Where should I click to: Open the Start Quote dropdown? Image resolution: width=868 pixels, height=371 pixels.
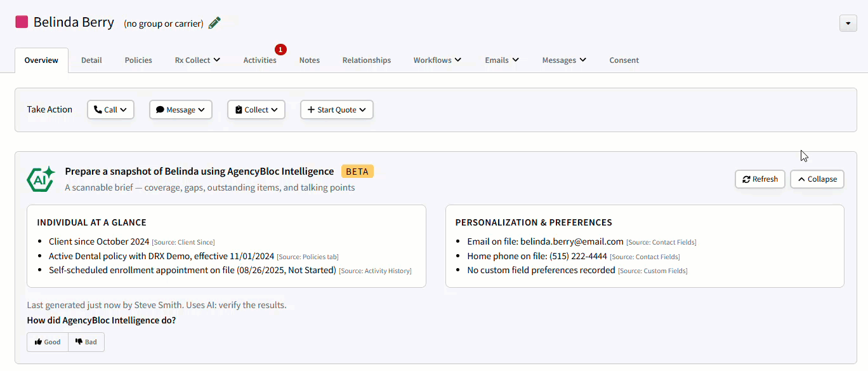coord(337,110)
